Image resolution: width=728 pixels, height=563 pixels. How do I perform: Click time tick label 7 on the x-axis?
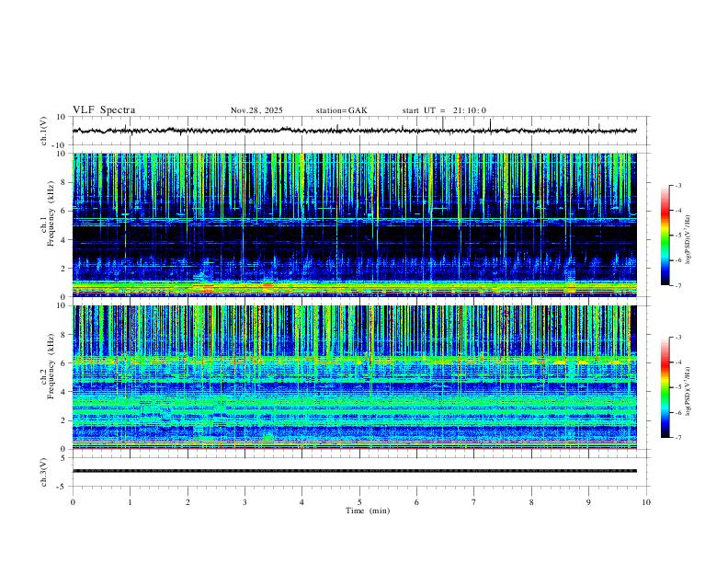[474, 502]
